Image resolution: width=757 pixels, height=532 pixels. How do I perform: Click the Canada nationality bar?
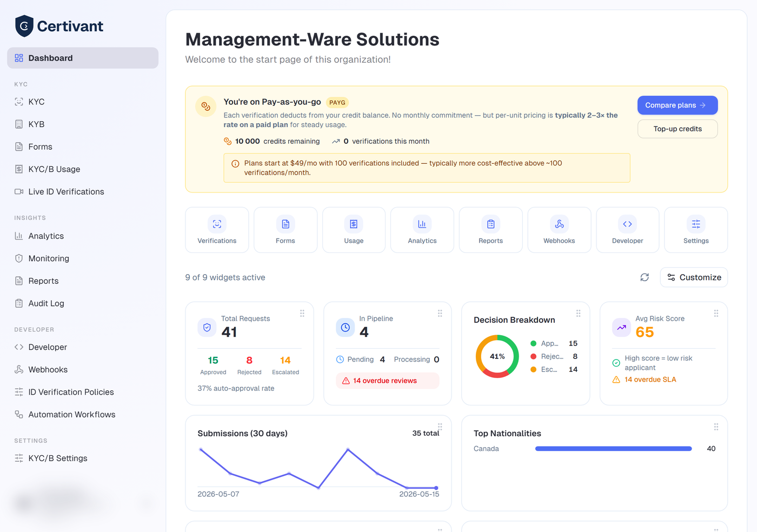pos(614,449)
